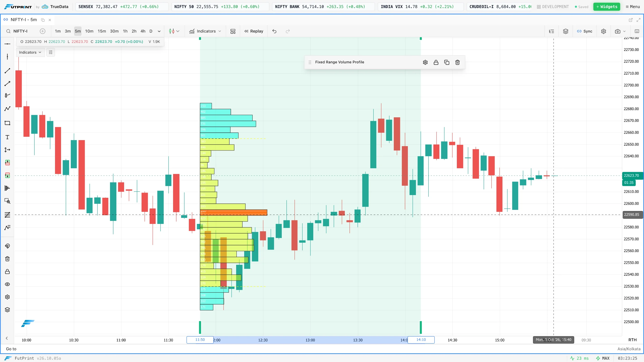Viewport: 644px width, 362px height.
Task: Open the chart layout template icon
Action: tap(233, 31)
